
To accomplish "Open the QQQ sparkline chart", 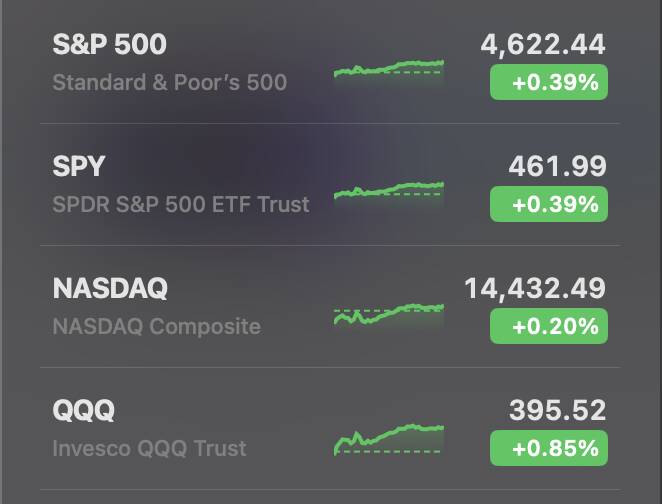I will pos(388,440).
